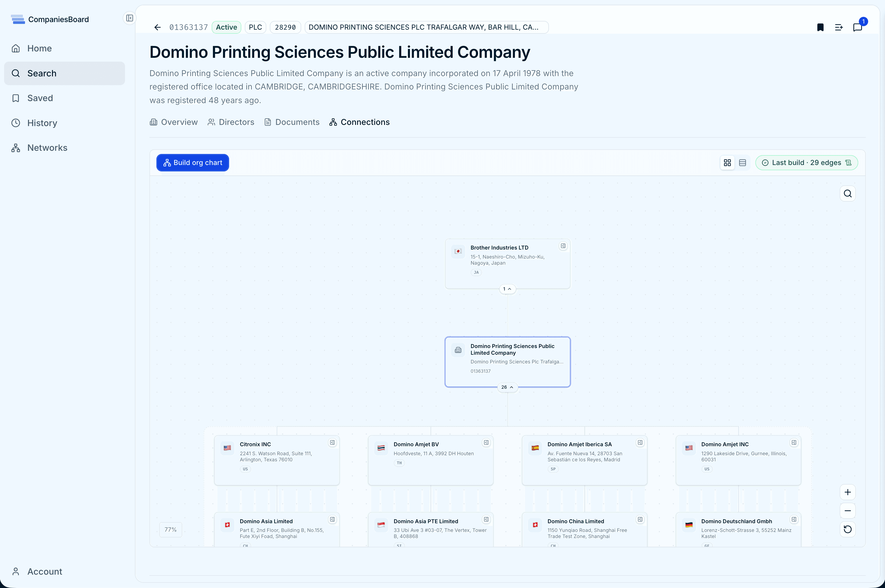Click Last build 29 edges badge
The image size is (885, 588).
(807, 163)
